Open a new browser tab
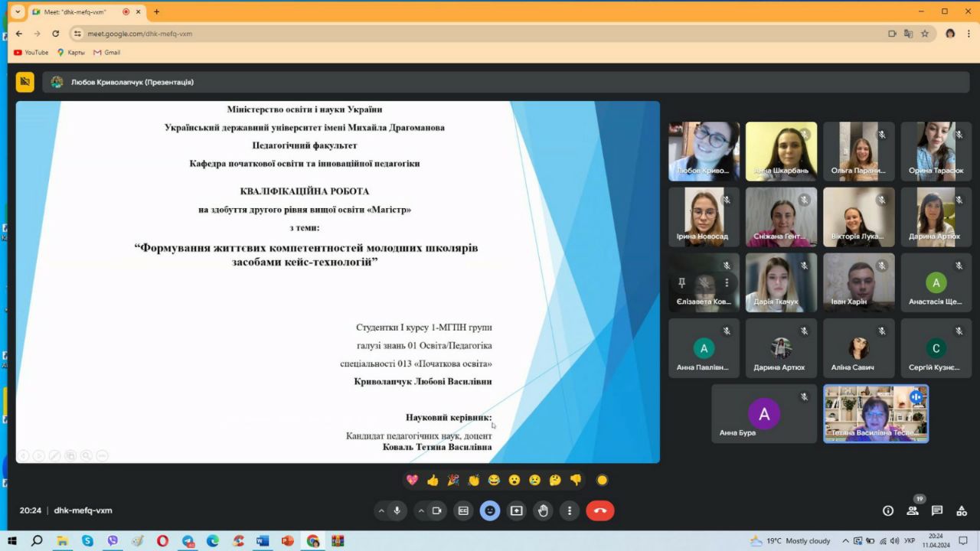The image size is (980, 551). tap(157, 11)
